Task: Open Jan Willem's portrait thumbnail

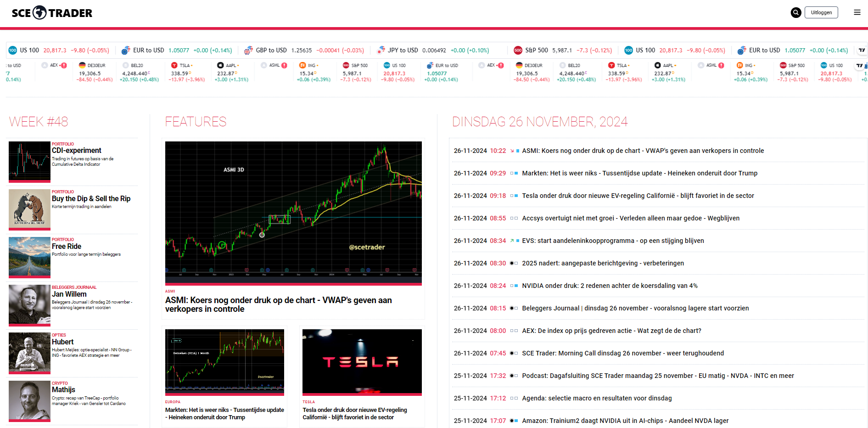Action: [x=29, y=305]
